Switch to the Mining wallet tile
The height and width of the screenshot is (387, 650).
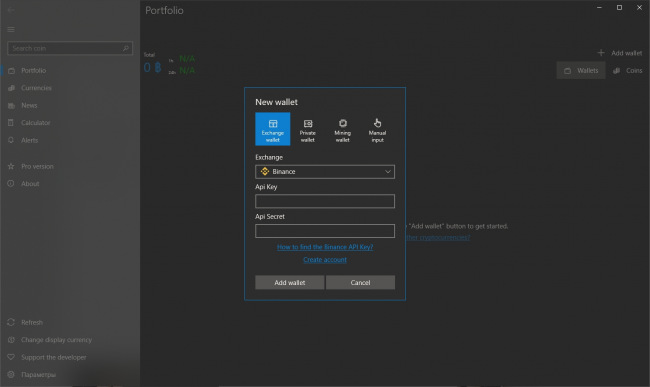pyautogui.click(x=342, y=129)
